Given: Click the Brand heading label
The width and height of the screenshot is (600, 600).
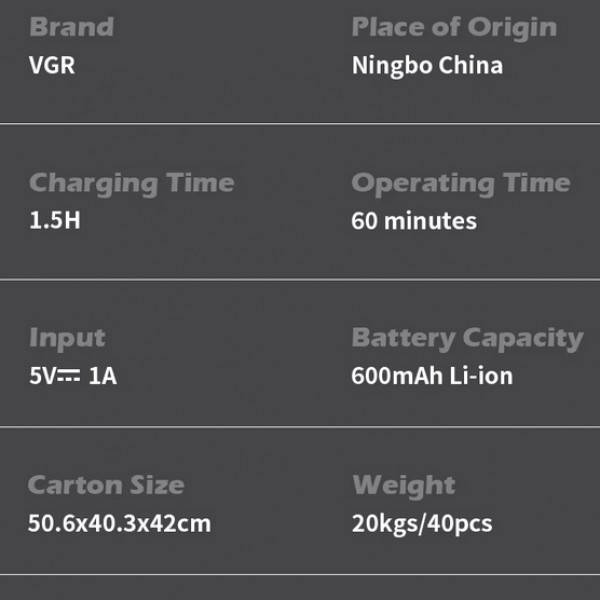Looking at the screenshot, I should point(72,27).
